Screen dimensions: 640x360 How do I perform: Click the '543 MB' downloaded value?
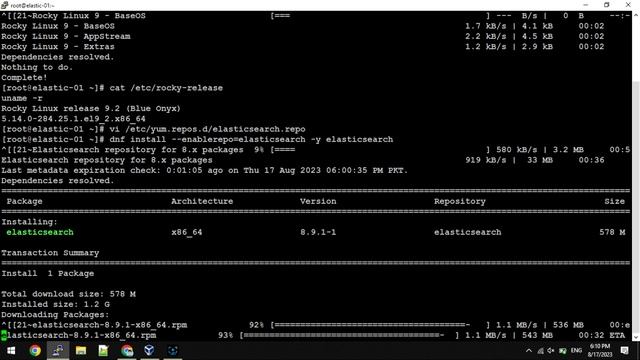tap(537, 335)
